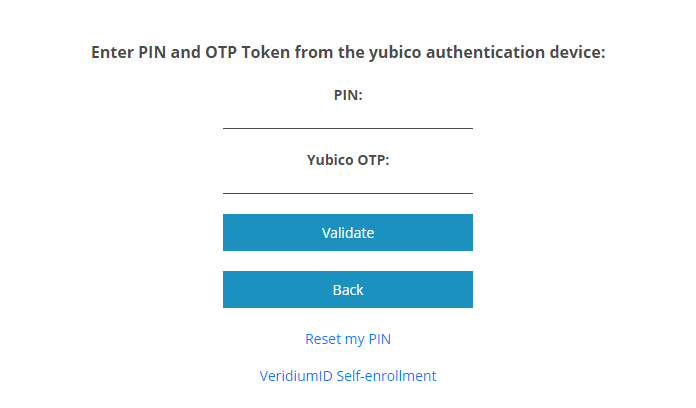The width and height of the screenshot is (696, 408).
Task: Submit credentials with the Validate button
Action: pyautogui.click(x=347, y=232)
